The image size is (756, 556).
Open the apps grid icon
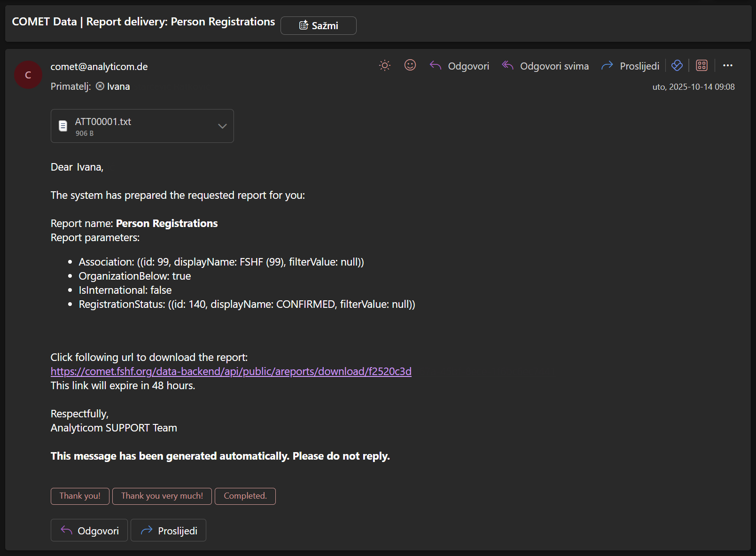tap(701, 66)
